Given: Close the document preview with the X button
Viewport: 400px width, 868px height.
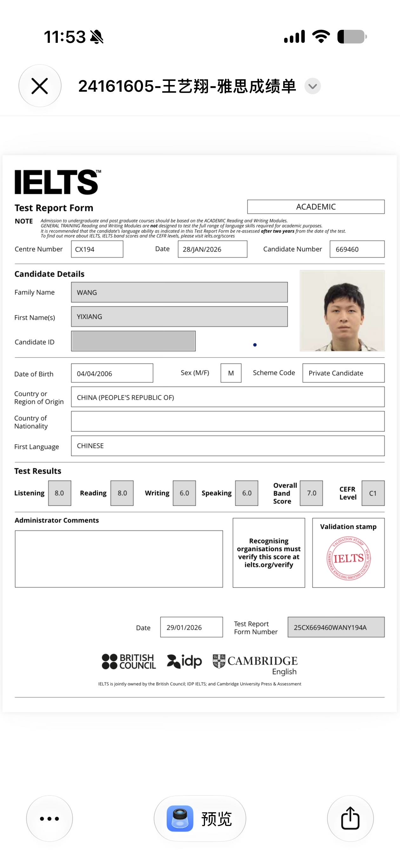Looking at the screenshot, I should tap(40, 86).
